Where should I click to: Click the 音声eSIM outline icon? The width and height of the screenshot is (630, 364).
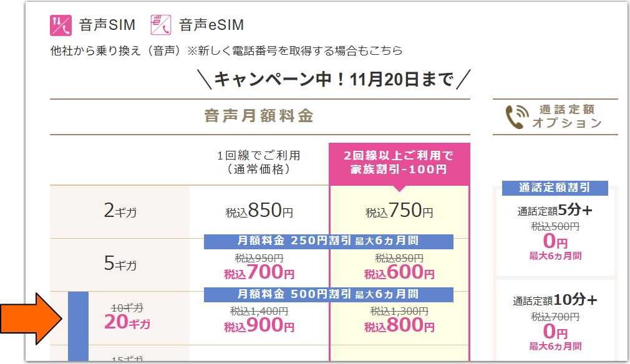coord(161,25)
